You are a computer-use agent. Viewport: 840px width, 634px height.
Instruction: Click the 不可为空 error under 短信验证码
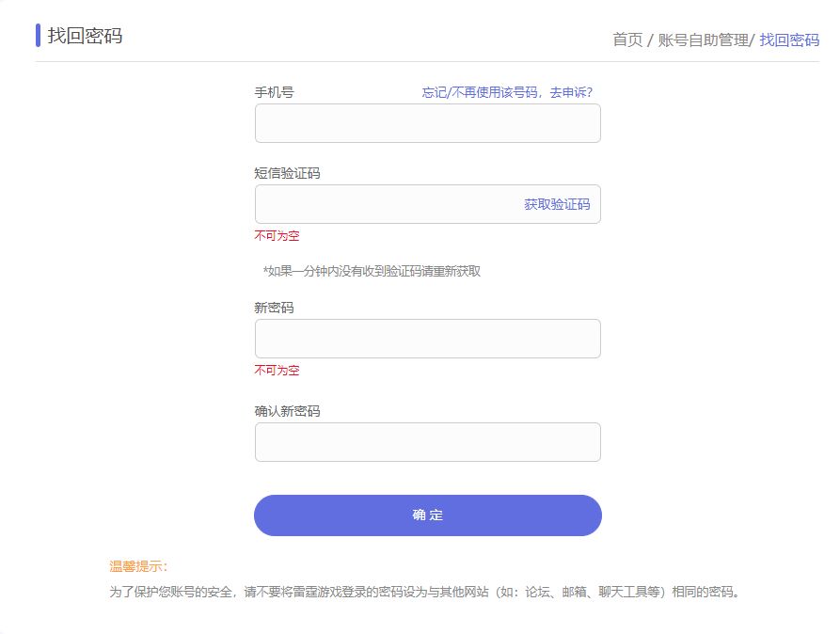click(x=277, y=235)
